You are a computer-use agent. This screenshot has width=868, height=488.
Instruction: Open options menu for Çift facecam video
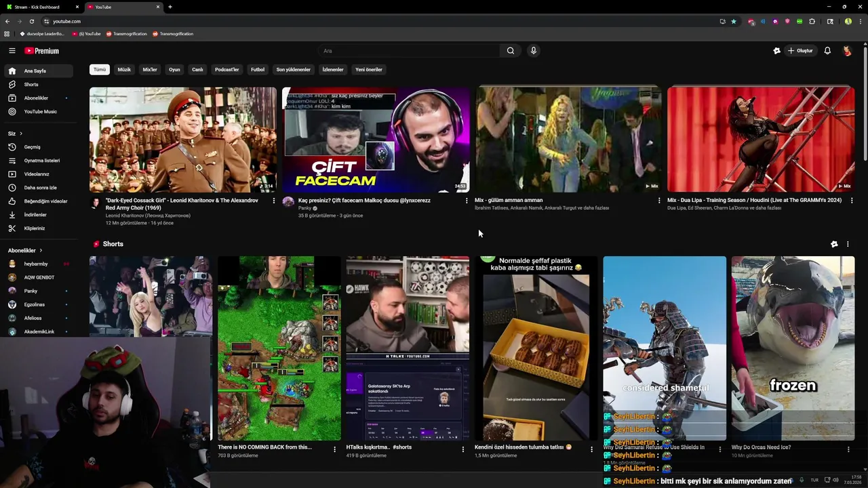tap(467, 201)
